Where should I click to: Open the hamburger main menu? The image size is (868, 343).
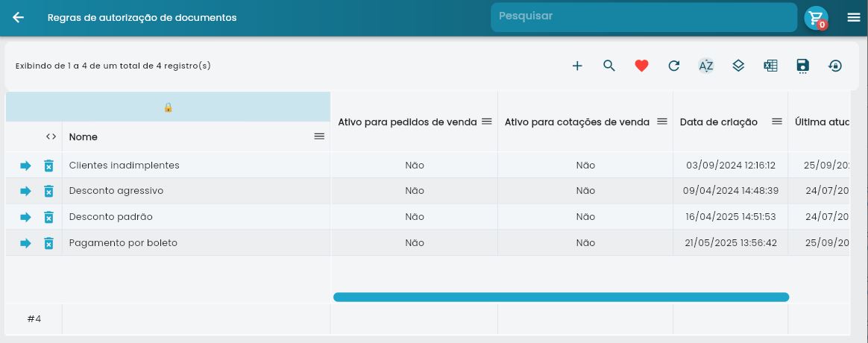point(854,17)
